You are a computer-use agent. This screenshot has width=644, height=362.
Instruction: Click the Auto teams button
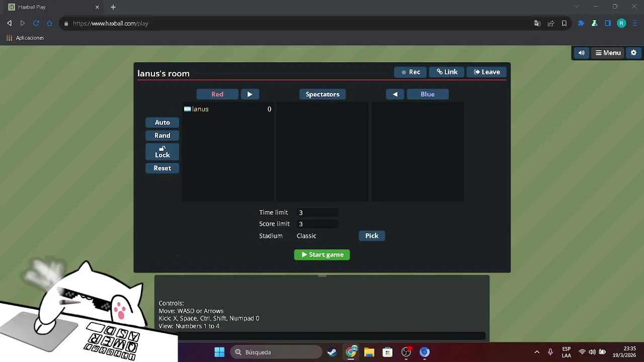click(x=162, y=122)
